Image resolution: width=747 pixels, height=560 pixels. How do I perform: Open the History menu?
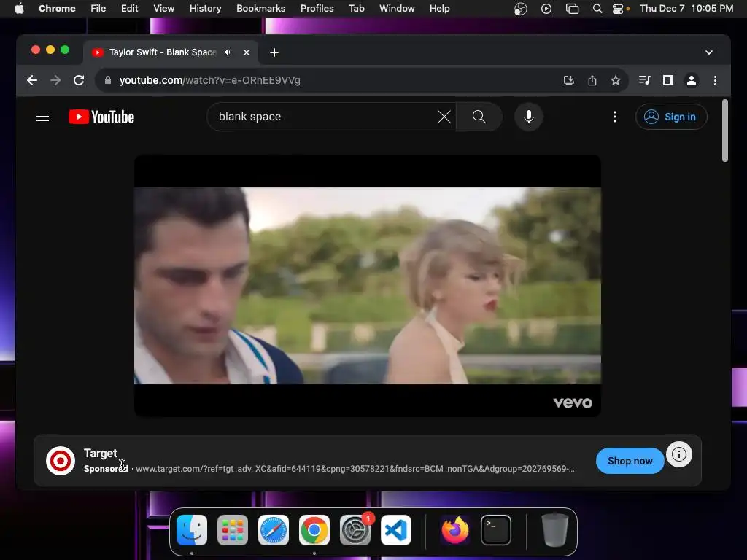tap(205, 9)
